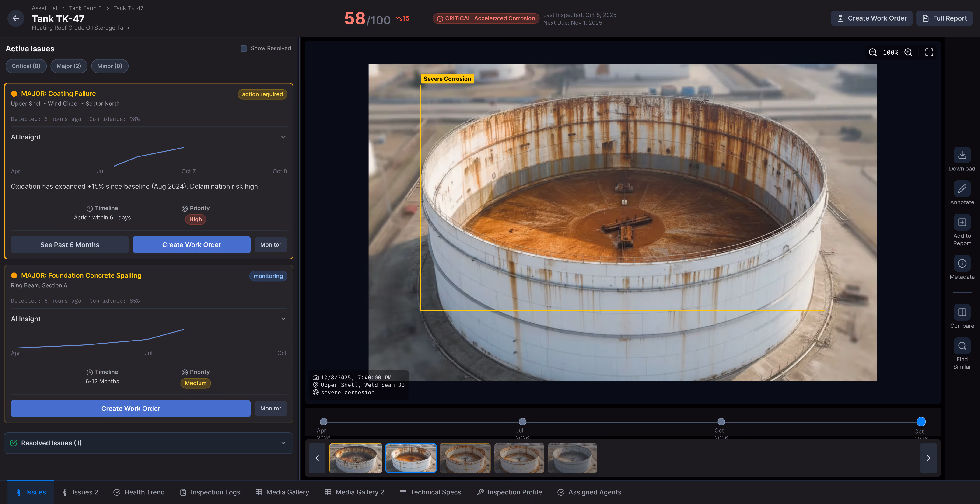Switch to the Issues 2 tab
The image size is (980, 504).
(x=80, y=492)
